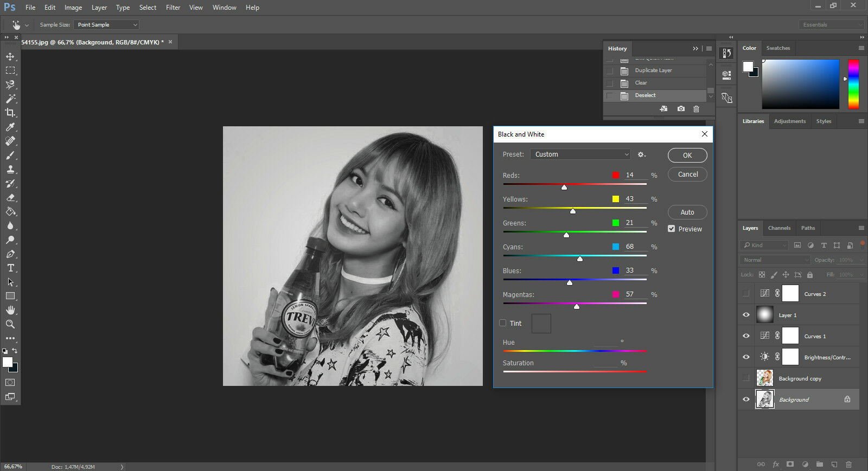Select the Brush tool
Viewport: 868px width, 471px height.
click(10, 155)
